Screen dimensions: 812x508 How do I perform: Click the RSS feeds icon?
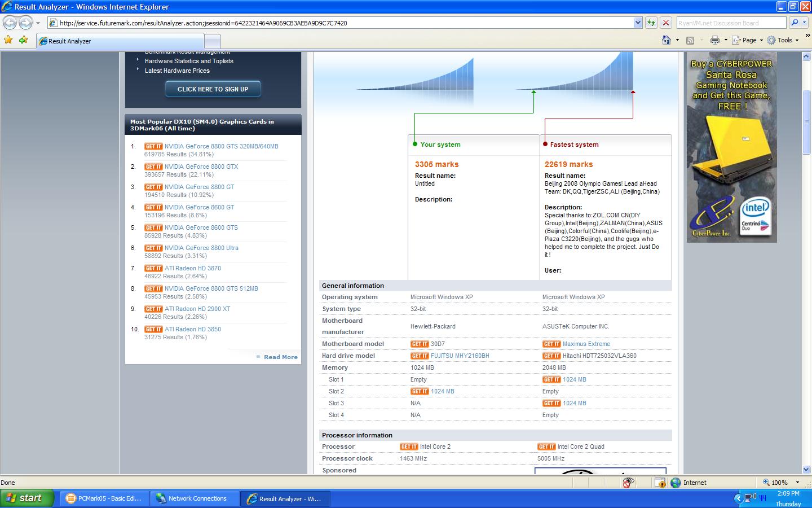pyautogui.click(x=690, y=40)
